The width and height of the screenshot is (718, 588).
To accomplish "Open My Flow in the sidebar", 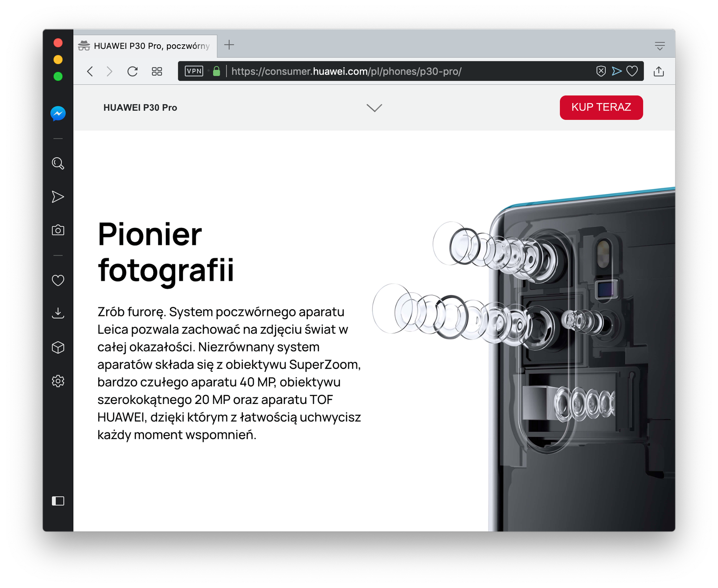I will pyautogui.click(x=58, y=197).
